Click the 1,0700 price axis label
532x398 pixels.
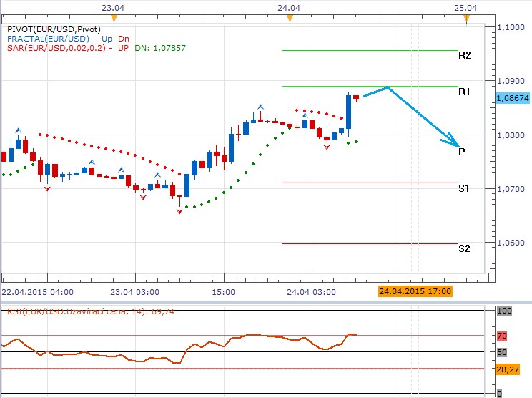[x=511, y=189]
